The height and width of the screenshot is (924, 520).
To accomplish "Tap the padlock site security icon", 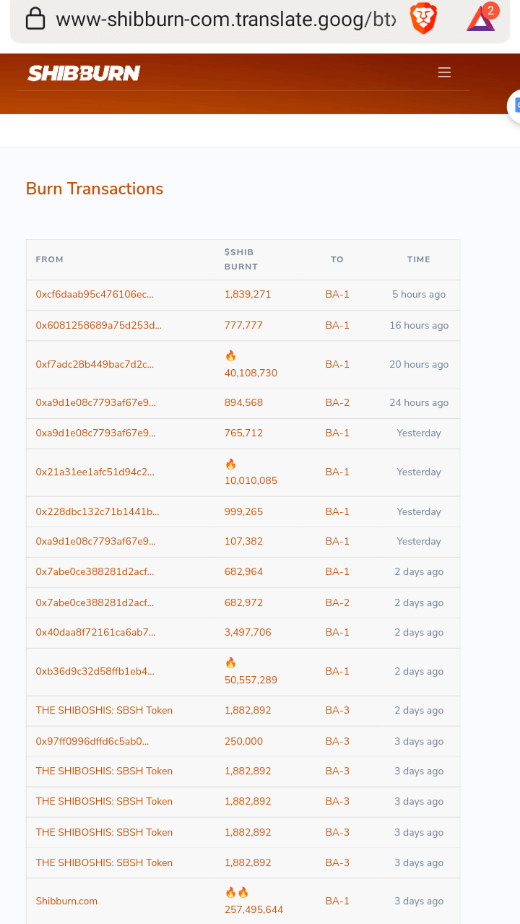I will (35, 19).
